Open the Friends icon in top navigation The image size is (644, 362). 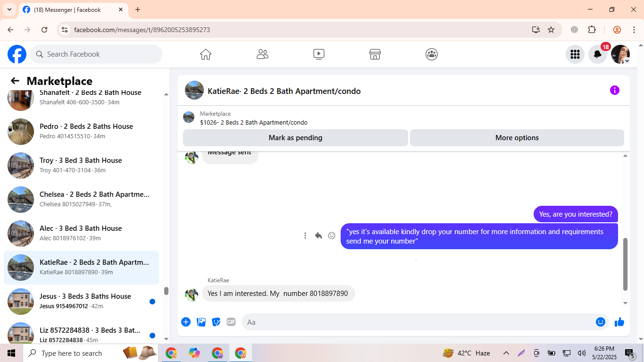point(262,54)
